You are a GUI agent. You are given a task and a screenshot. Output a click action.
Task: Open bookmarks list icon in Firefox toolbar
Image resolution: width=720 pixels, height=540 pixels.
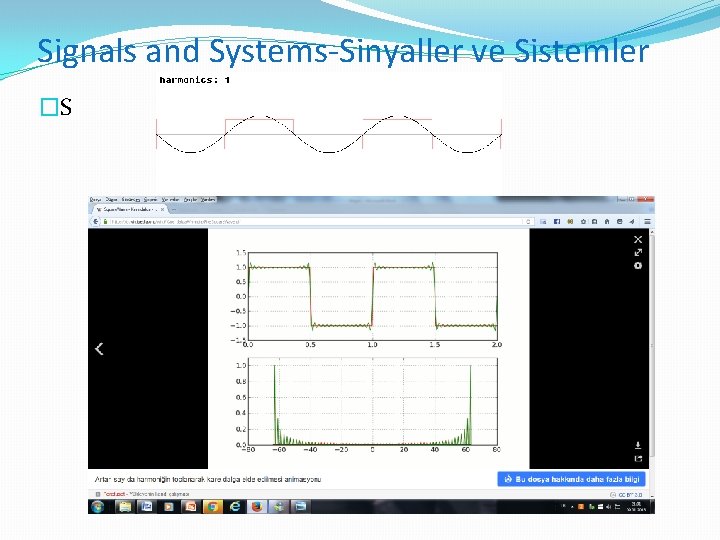point(594,221)
